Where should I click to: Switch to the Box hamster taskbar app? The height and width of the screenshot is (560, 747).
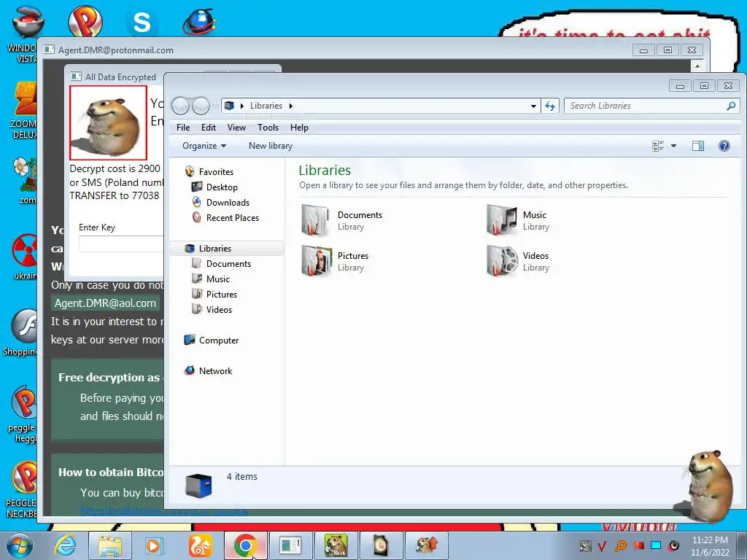point(336,545)
